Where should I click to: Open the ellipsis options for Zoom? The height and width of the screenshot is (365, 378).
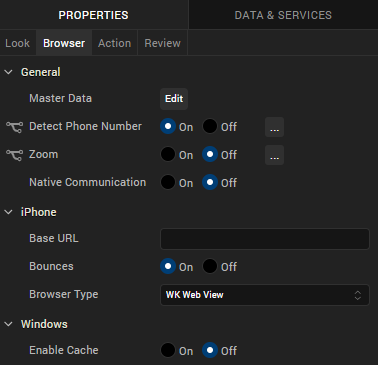click(274, 155)
